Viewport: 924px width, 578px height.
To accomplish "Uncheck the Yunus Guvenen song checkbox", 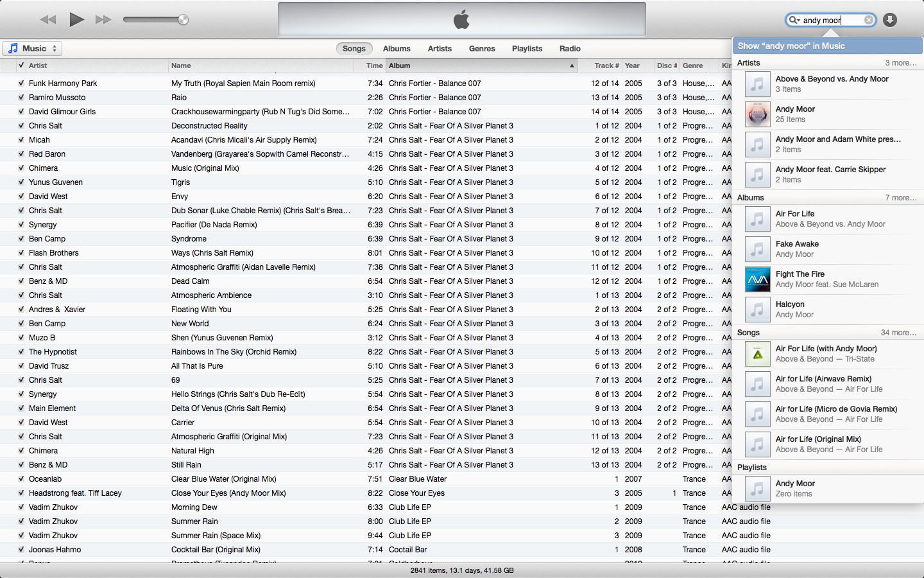I will 21,182.
